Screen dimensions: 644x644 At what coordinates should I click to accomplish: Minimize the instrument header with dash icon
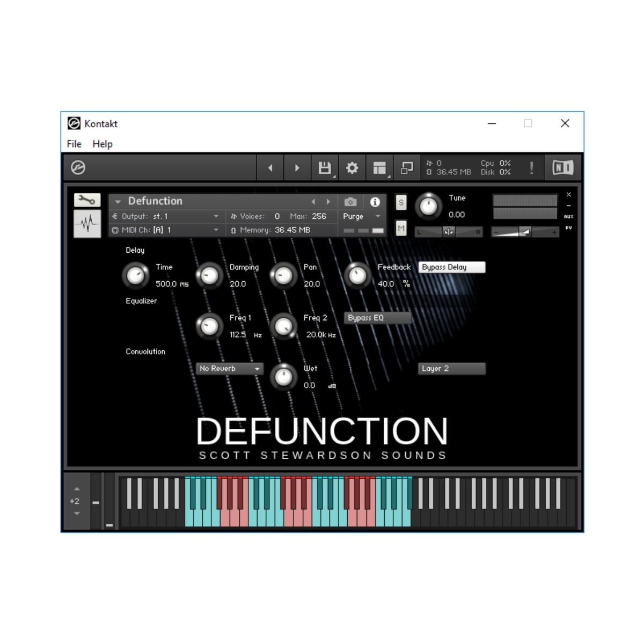pos(568,206)
